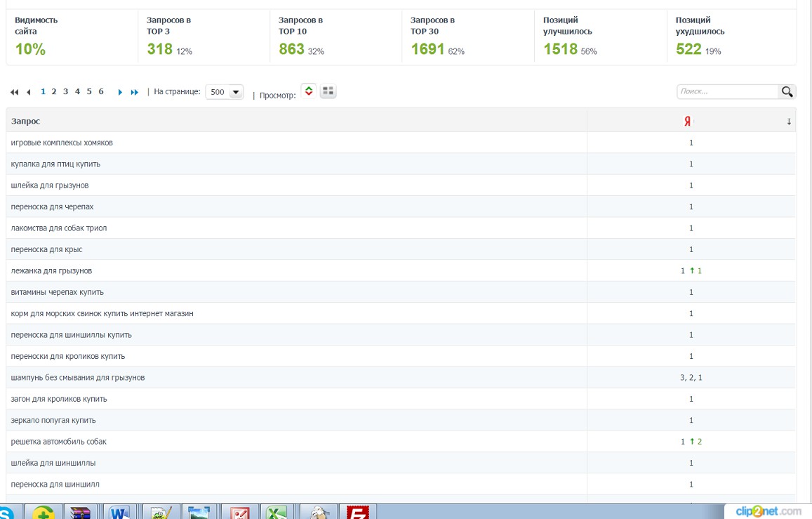Click the 'Запросов в TOP 3' value 318
812x519 pixels.
[x=159, y=49]
